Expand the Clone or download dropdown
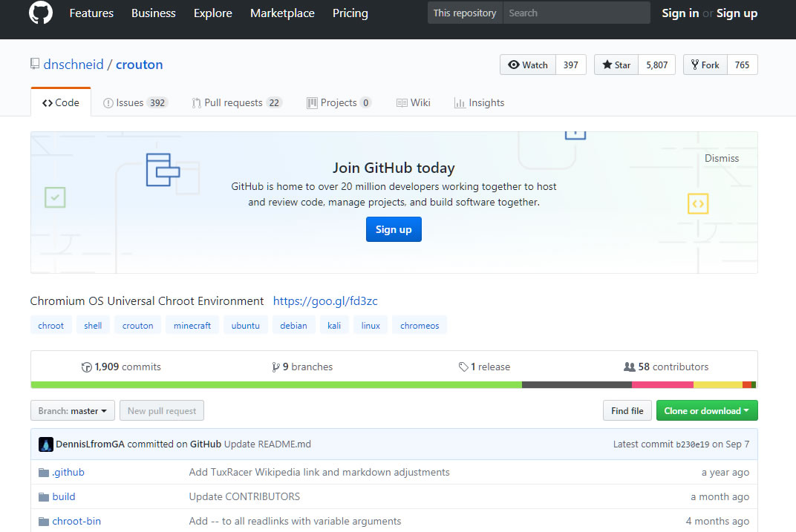This screenshot has height=532, width=796. tap(707, 411)
